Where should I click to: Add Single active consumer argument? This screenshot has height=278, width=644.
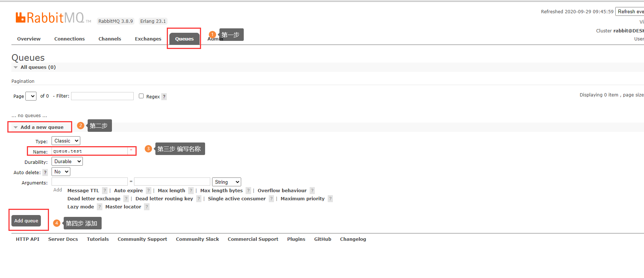pos(237,198)
